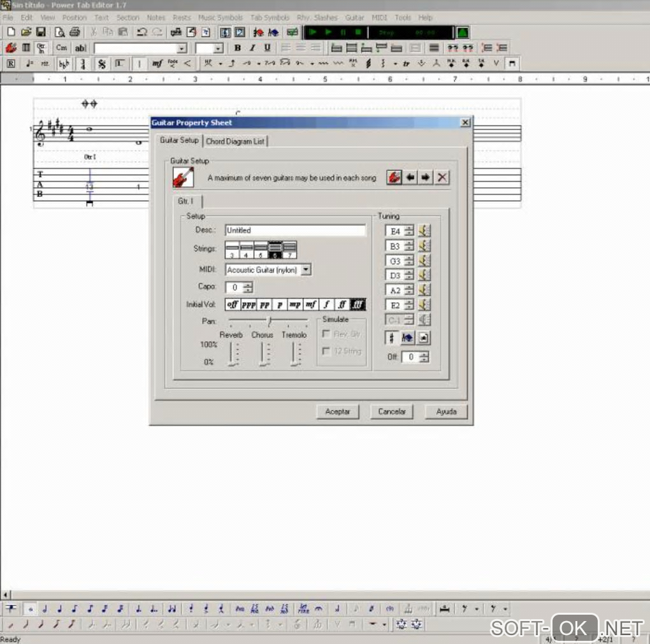Click the right arrow in Guitar Setup
Viewport: 650px width, 644px height.
pos(426,177)
